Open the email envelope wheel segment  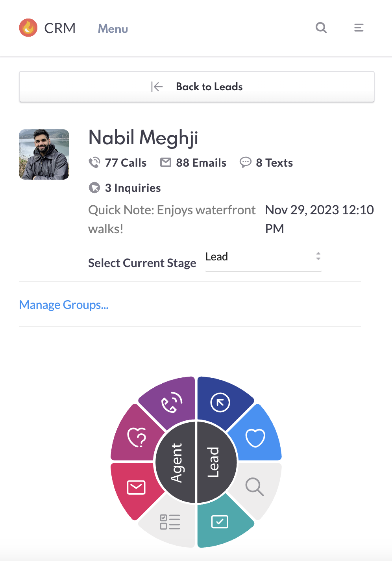pyautogui.click(x=136, y=487)
